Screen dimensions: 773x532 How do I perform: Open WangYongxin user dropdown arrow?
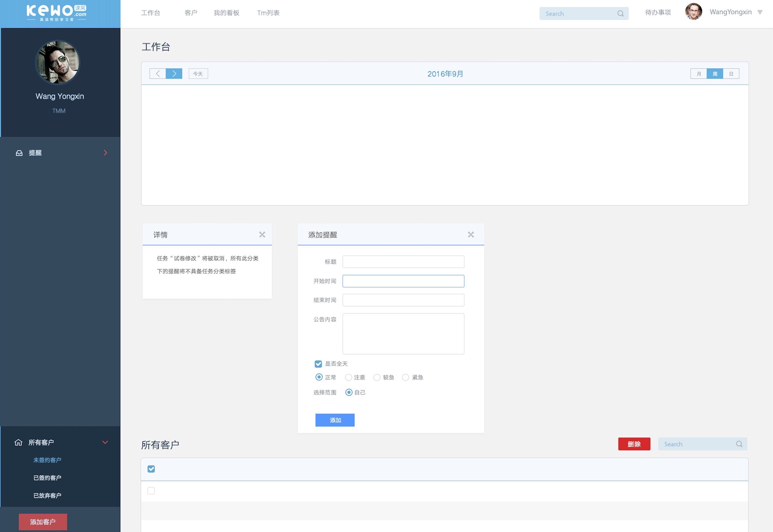760,12
